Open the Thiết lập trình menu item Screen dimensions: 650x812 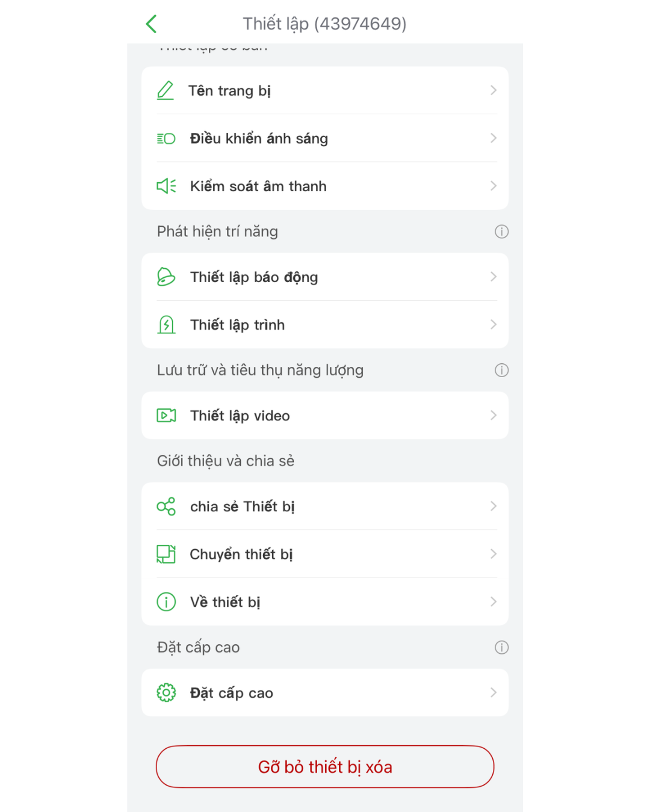tap(325, 325)
